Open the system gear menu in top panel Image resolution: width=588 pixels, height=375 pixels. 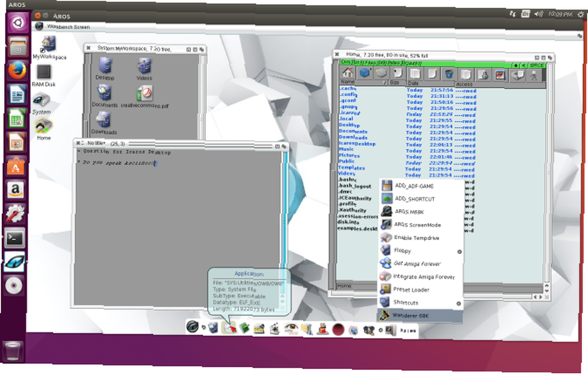(x=580, y=14)
